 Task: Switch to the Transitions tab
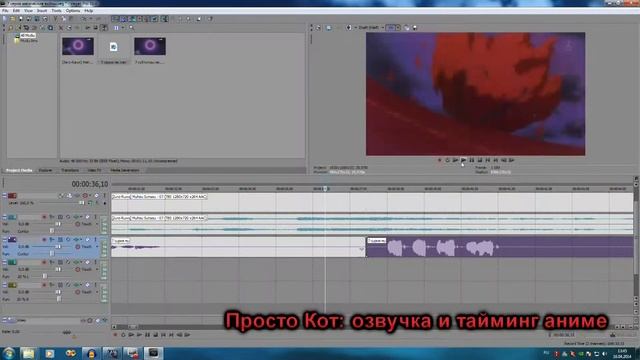point(70,170)
